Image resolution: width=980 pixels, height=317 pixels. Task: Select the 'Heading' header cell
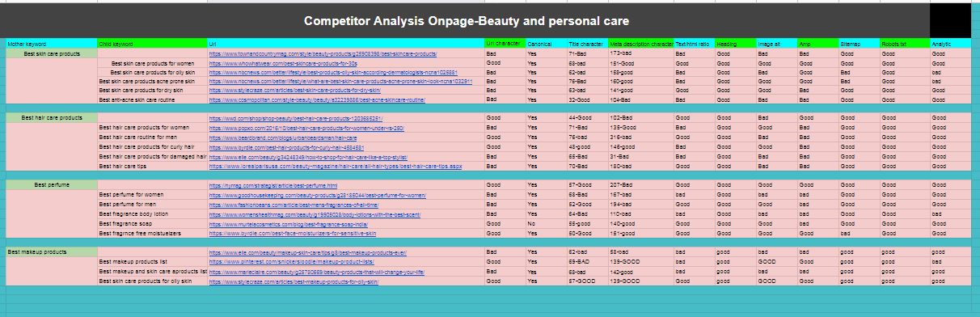click(736, 43)
